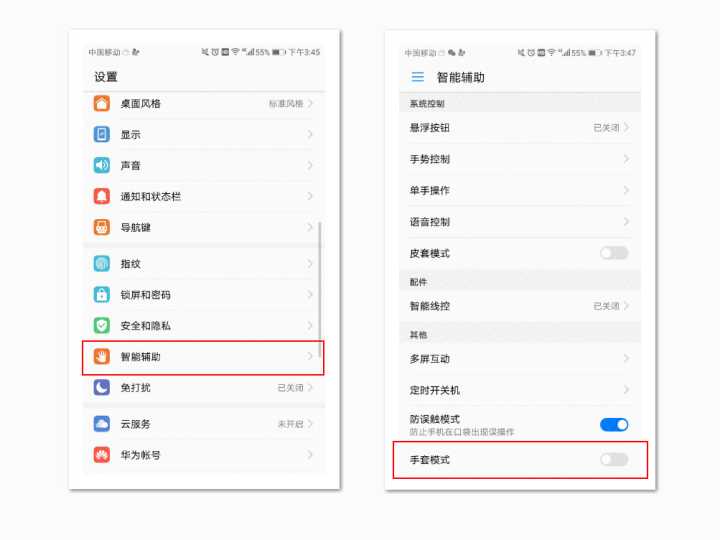The image size is (720, 540).
Task: Tap the 桌面风格 home icon
Action: [x=101, y=103]
